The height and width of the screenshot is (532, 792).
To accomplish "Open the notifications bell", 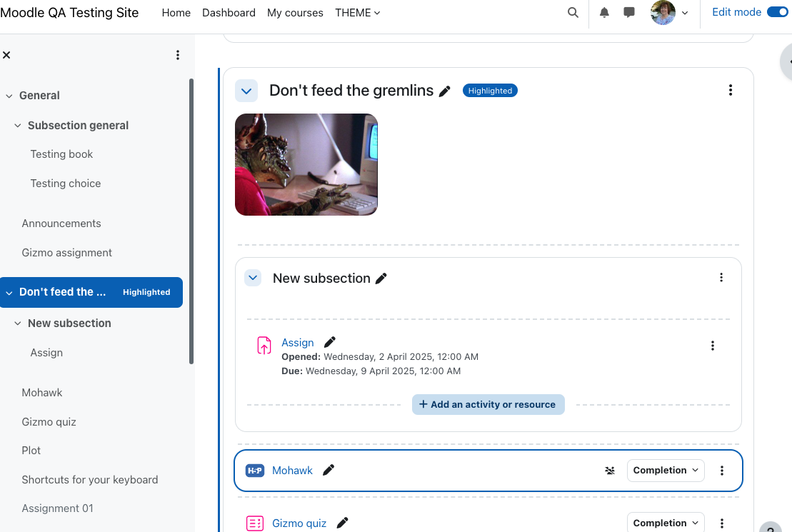I will (604, 13).
